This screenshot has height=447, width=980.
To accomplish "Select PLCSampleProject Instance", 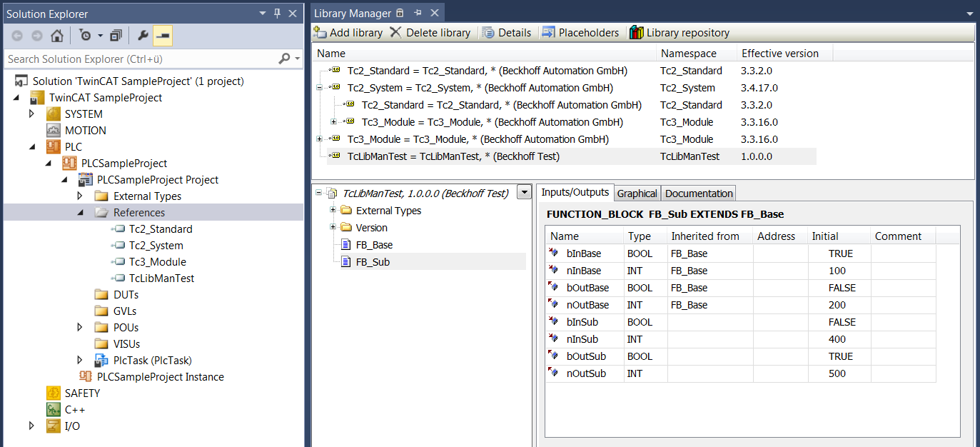I will tap(160, 376).
